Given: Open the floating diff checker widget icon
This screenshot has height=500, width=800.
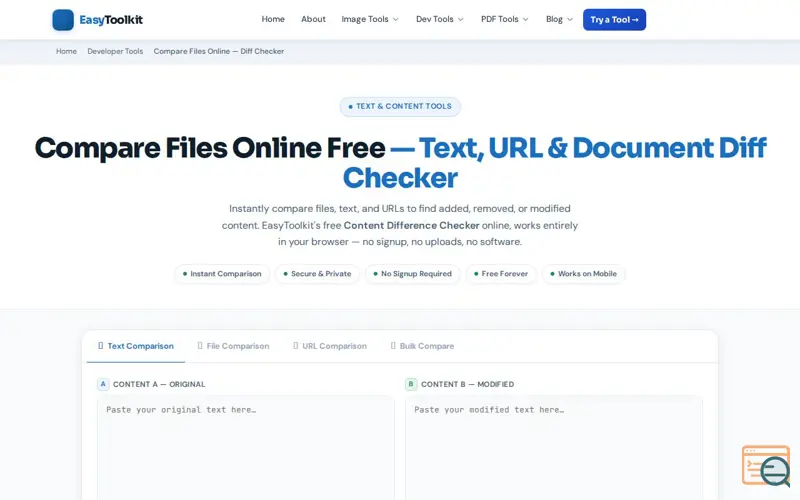Looking at the screenshot, I should pyautogui.click(x=766, y=466).
